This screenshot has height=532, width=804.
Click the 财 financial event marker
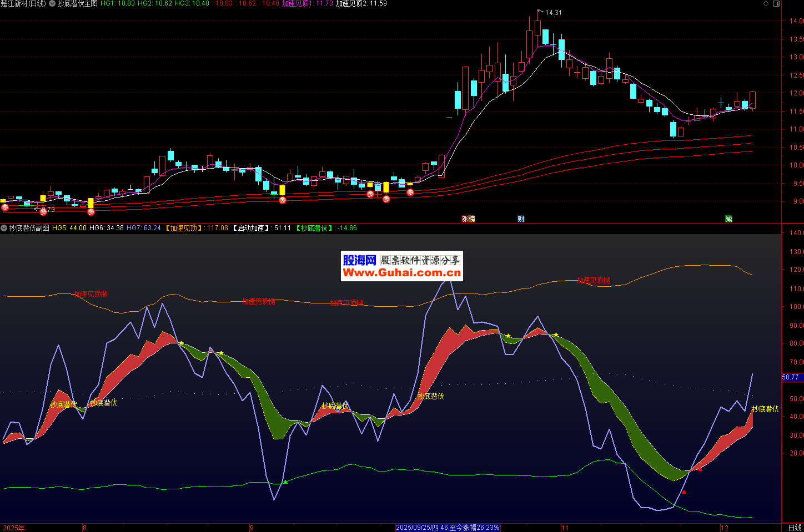click(521, 219)
